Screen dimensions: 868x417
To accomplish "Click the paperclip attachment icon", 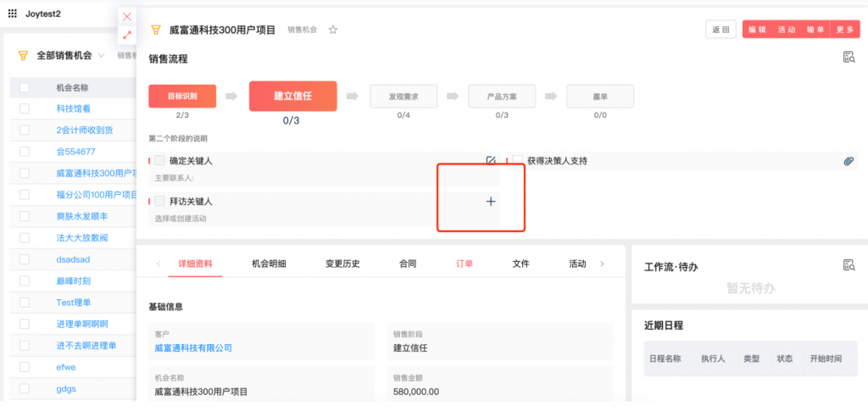I will pos(849,161).
